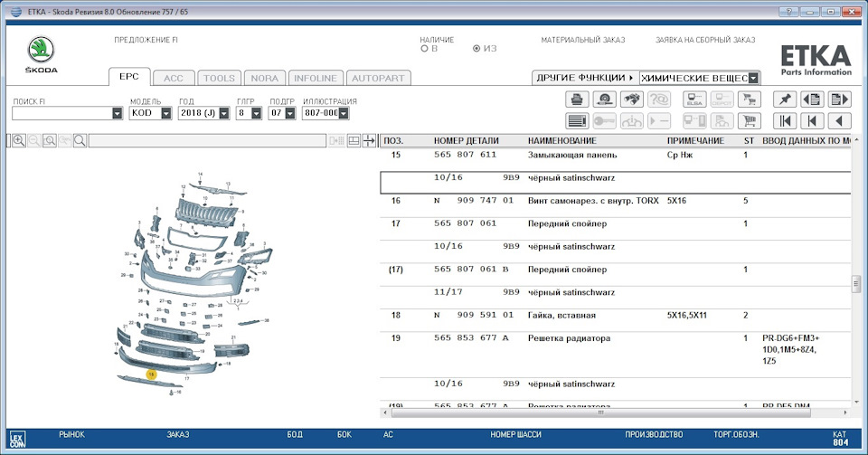Click ЗАЯВКА НА СБОРНЫЙ ЗАКАЗ
Screen dimensions: 868x455
(x=705, y=40)
